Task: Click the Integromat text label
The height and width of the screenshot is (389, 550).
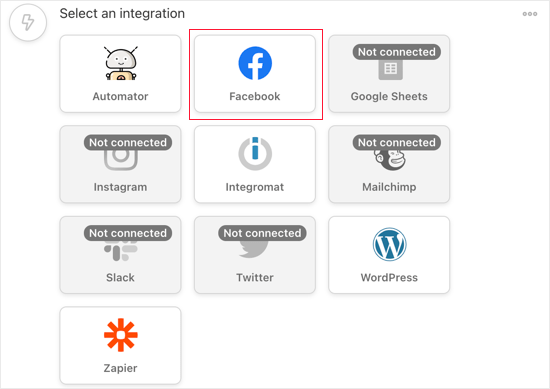Action: coord(255,187)
